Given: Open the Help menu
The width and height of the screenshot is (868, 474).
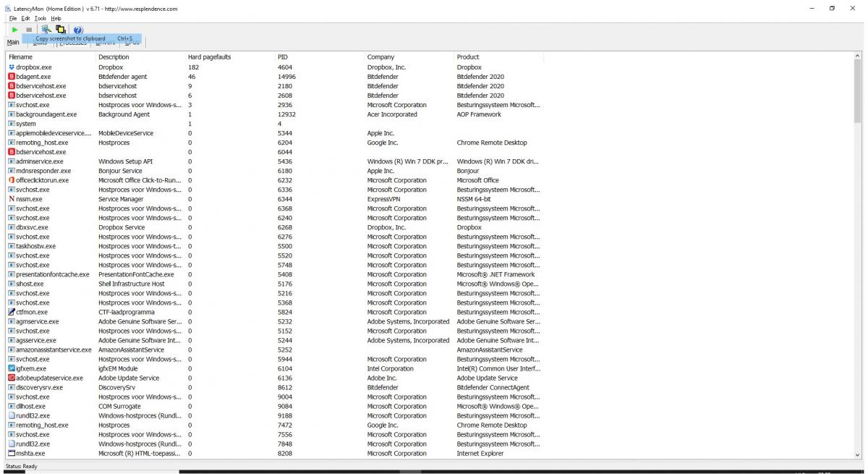Looking at the screenshot, I should coord(56,18).
